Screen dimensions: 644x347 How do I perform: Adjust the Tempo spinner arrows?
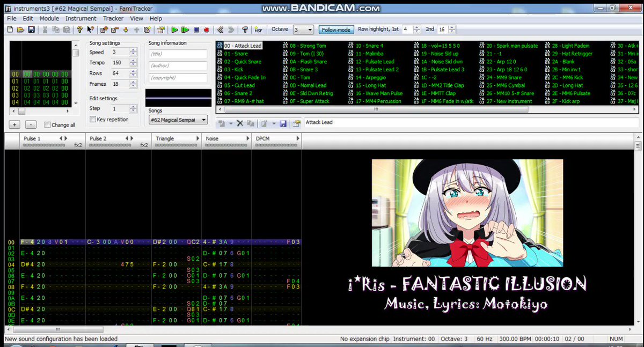[133, 63]
